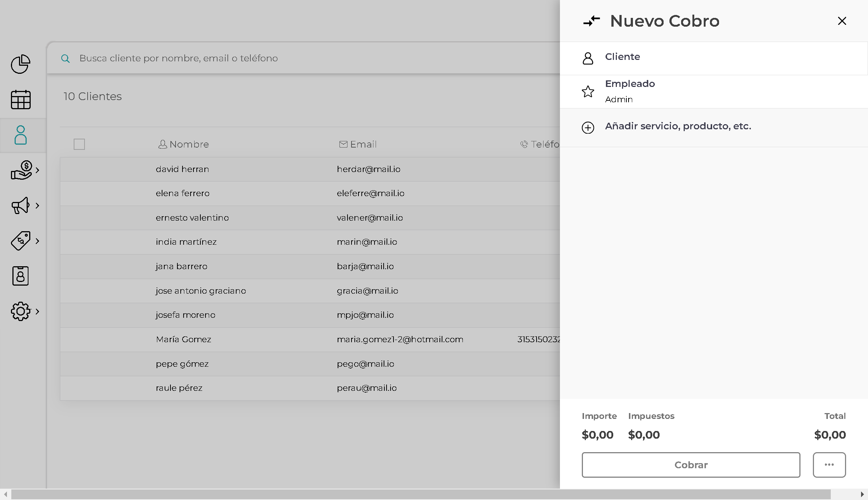
Task: Open the dashboard pie chart section
Action: 20,64
